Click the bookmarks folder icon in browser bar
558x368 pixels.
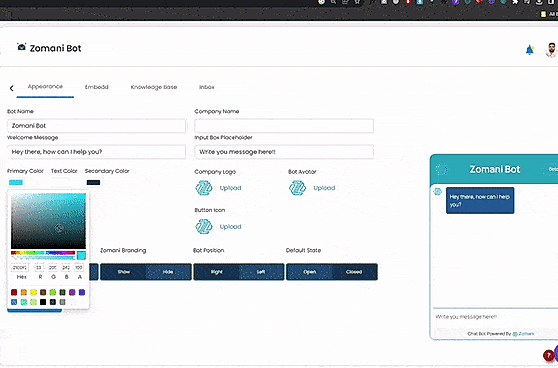point(543,14)
